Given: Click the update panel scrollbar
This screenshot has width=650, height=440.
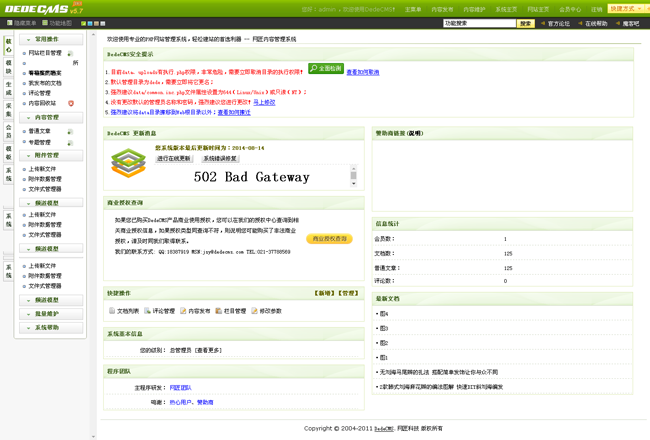Looking at the screenshot, I should pos(354,176).
